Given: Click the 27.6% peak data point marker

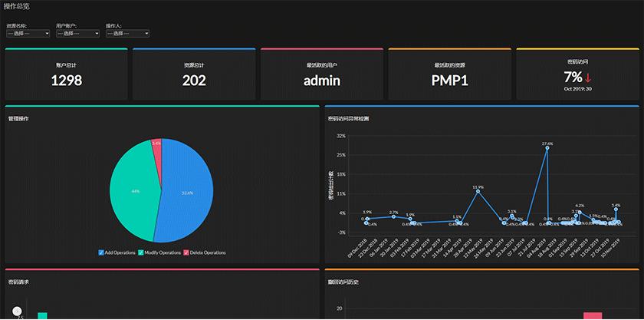Looking at the screenshot, I should point(547,147).
